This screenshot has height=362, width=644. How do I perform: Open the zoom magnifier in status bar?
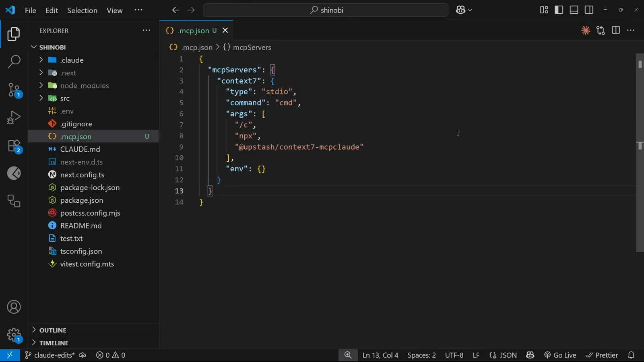348,355
